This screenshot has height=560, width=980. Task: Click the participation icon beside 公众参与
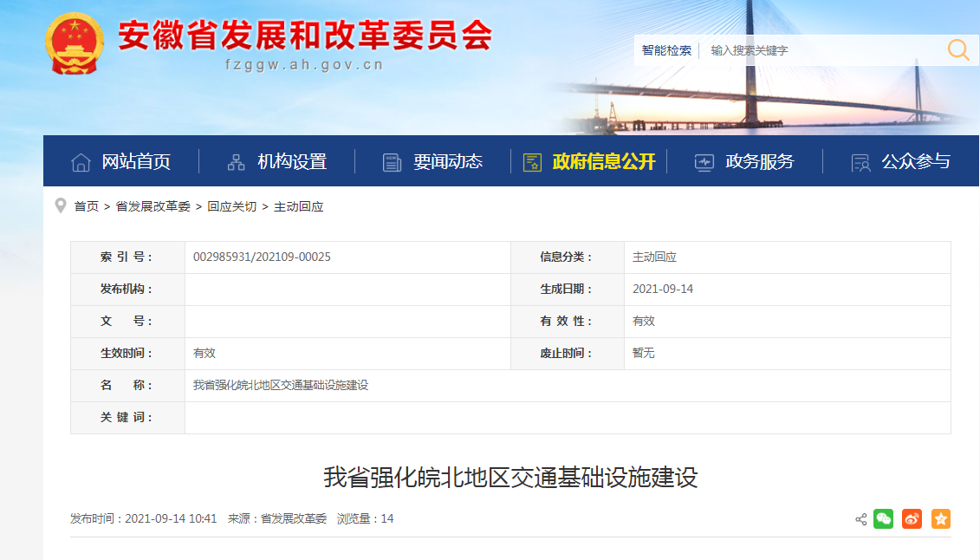pyautogui.click(x=860, y=163)
